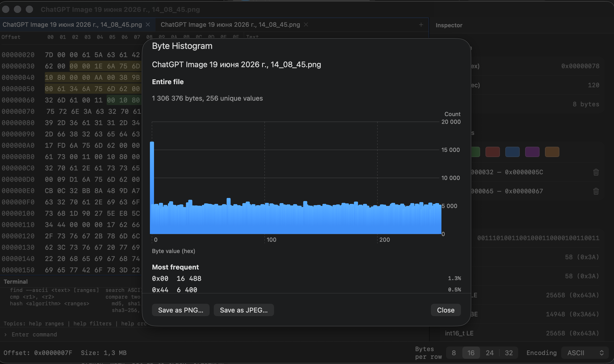This screenshot has width=614, height=364.
Task: Pick the red highlight color swatch
Action: [x=492, y=152]
